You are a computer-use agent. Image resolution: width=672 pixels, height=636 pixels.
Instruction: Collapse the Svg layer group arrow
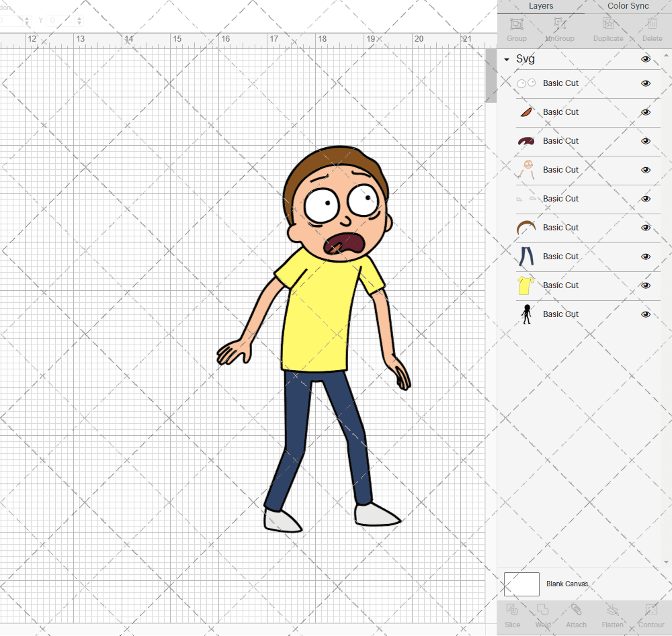(x=507, y=60)
